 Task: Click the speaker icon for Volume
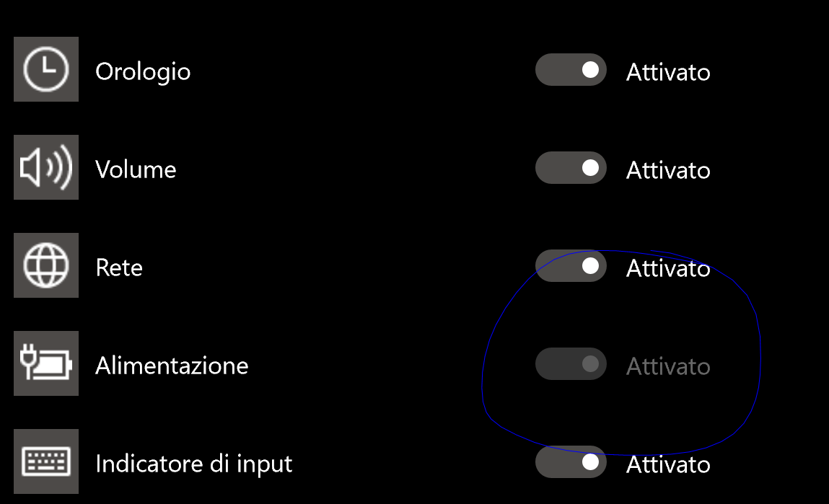point(46,167)
